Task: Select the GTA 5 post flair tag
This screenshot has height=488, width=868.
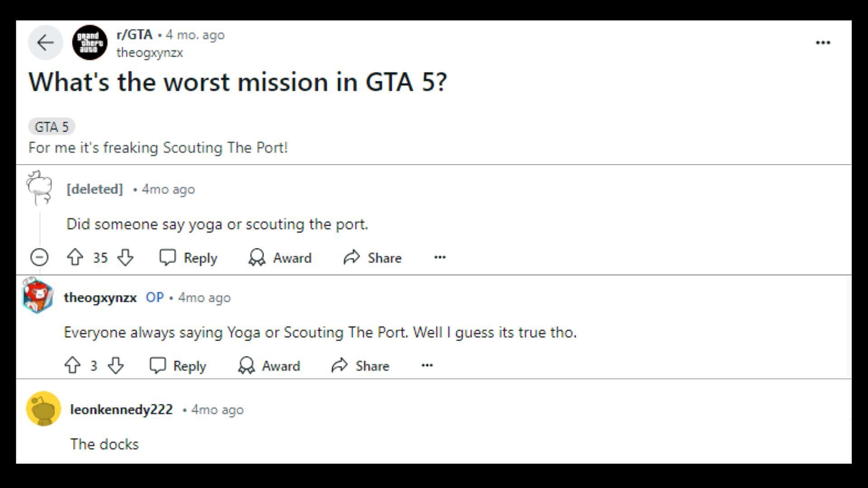Action: [52, 127]
